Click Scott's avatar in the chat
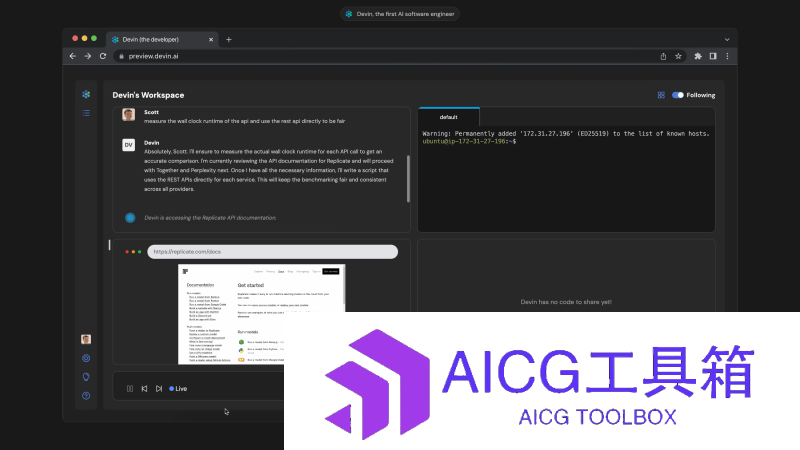The height and width of the screenshot is (450, 800). 129,114
